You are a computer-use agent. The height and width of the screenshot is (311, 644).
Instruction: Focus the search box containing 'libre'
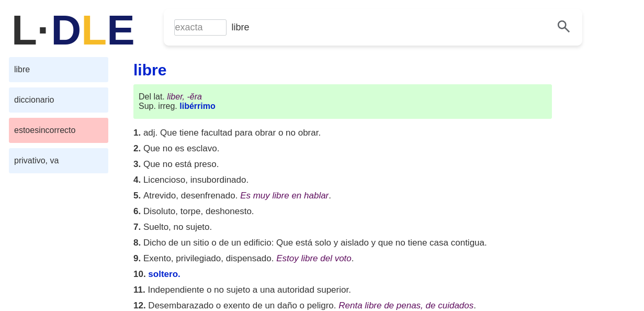[x=390, y=27]
